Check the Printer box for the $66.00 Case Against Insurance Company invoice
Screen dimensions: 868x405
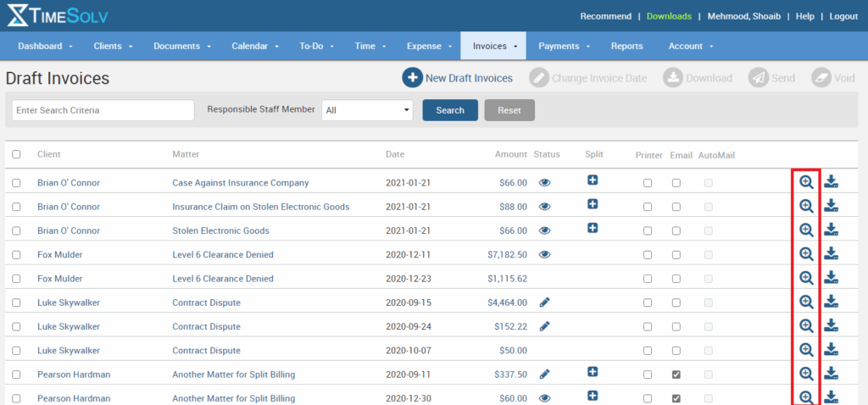(x=648, y=183)
